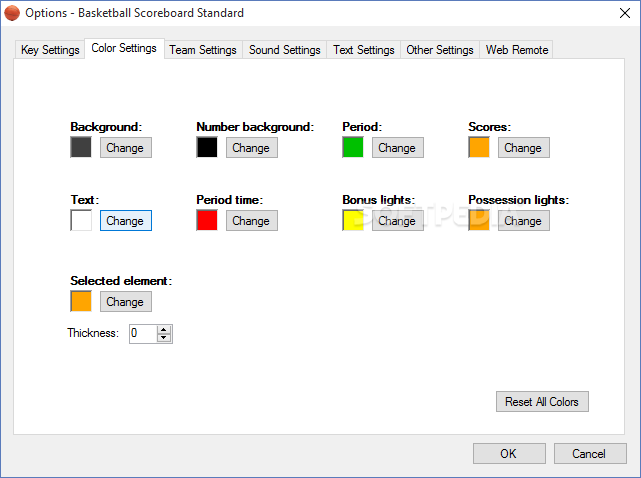The height and width of the screenshot is (478, 641).
Task: Click the black Number background swatch
Action: (x=207, y=147)
